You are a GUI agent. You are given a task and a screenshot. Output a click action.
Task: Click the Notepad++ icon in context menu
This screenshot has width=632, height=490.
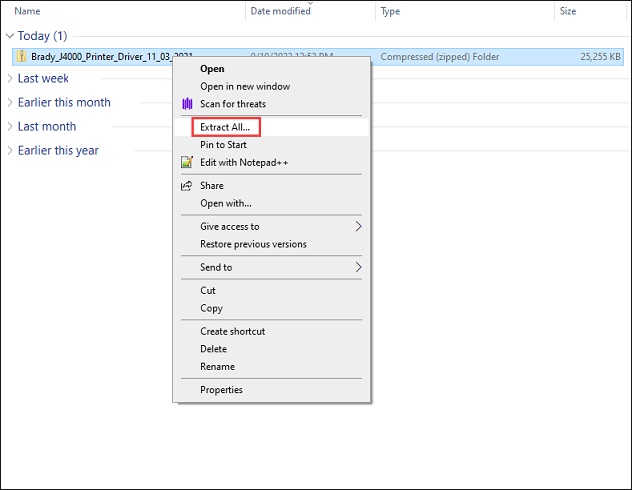(x=186, y=162)
